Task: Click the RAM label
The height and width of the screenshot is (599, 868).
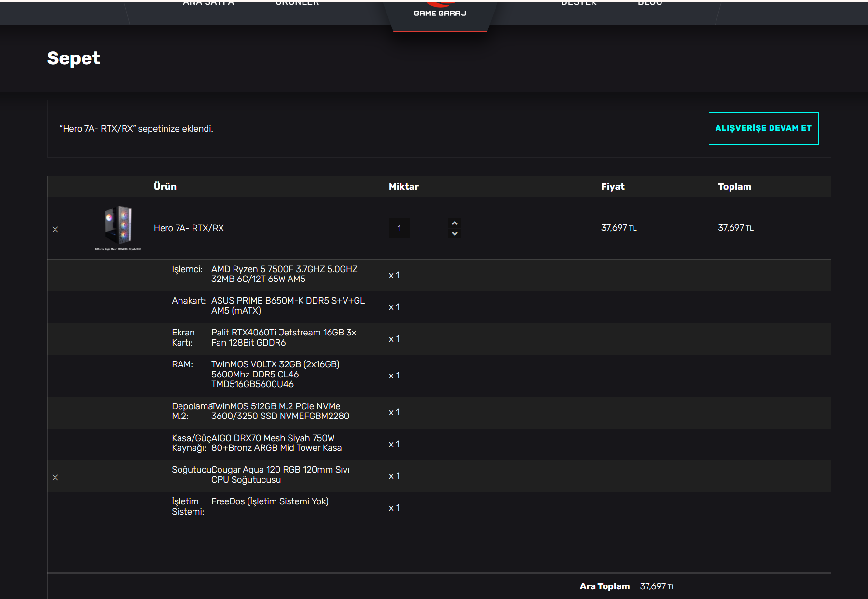Action: [x=182, y=364]
